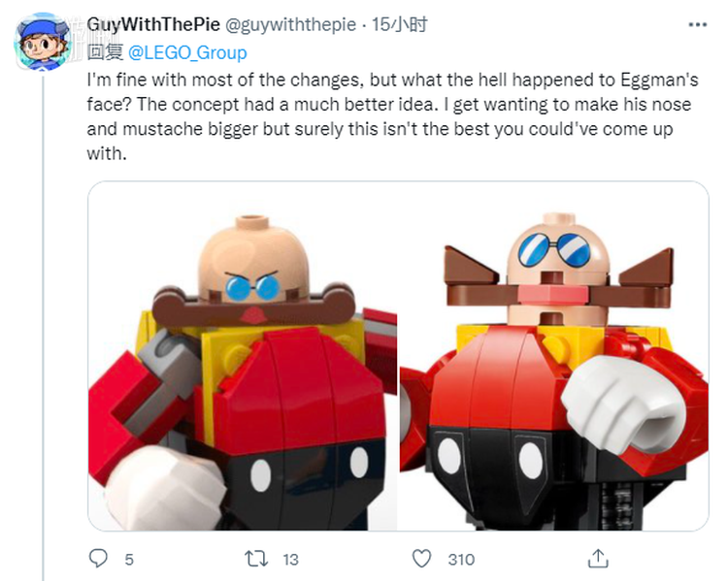Click the retweet count 13
The width and height of the screenshot is (728, 581).
pyautogui.click(x=290, y=559)
